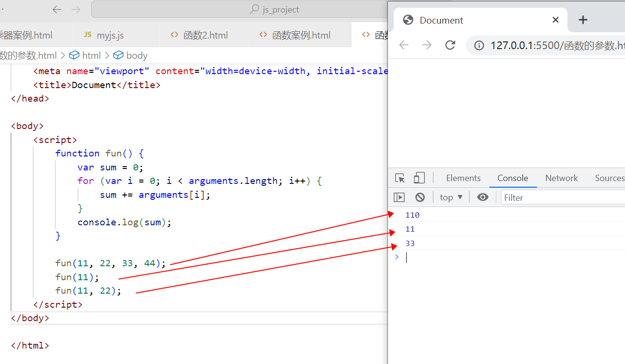Select the html breadcrumb item
Screen dimensions: 625x364
[85, 55]
